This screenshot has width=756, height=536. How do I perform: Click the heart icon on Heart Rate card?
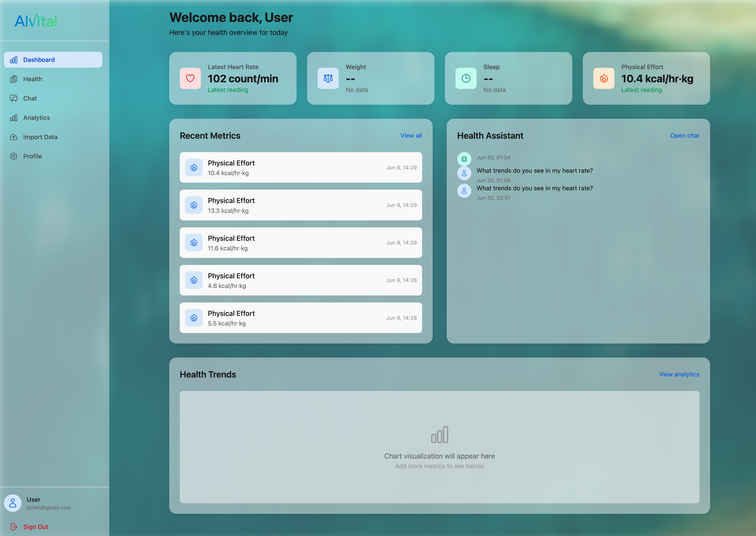coord(190,78)
